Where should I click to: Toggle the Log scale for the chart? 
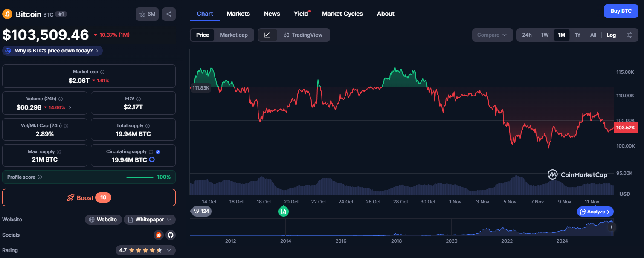click(611, 35)
